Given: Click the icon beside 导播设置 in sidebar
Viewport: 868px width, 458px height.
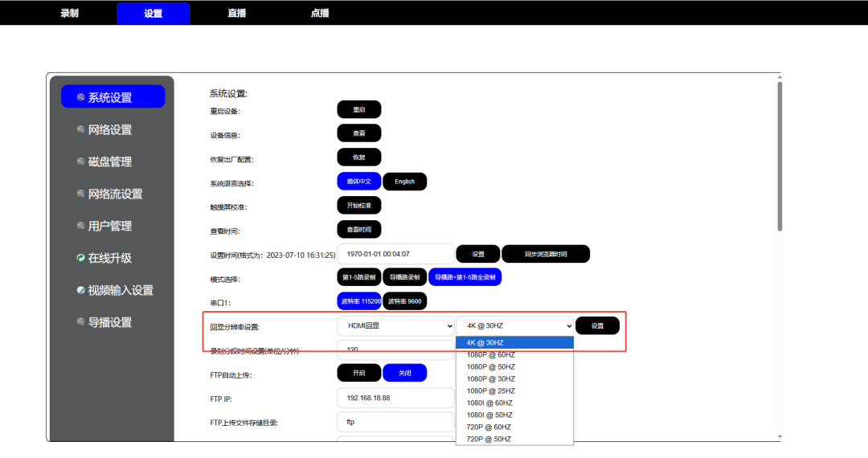Looking at the screenshot, I should coord(81,322).
